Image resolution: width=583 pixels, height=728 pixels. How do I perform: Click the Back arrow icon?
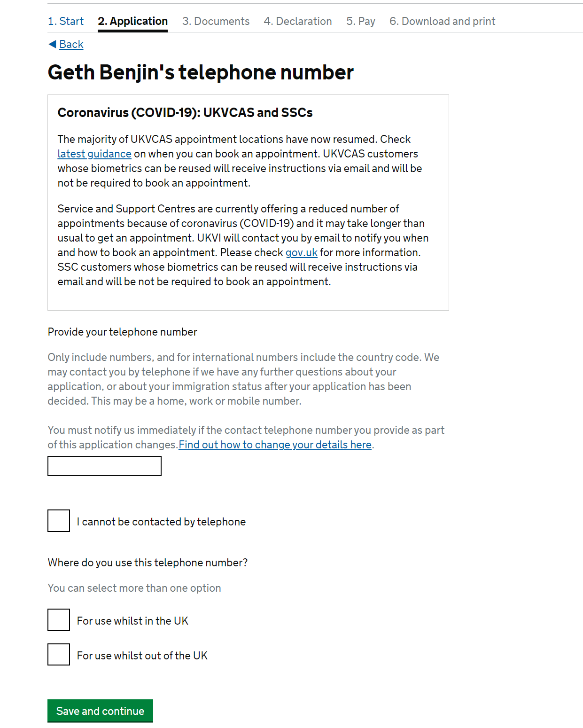[52, 44]
